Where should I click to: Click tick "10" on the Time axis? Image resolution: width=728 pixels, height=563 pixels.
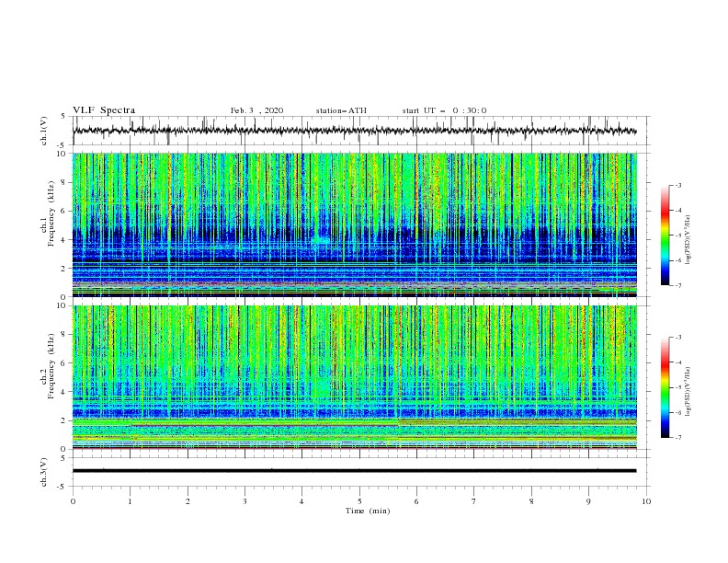pyautogui.click(x=646, y=501)
